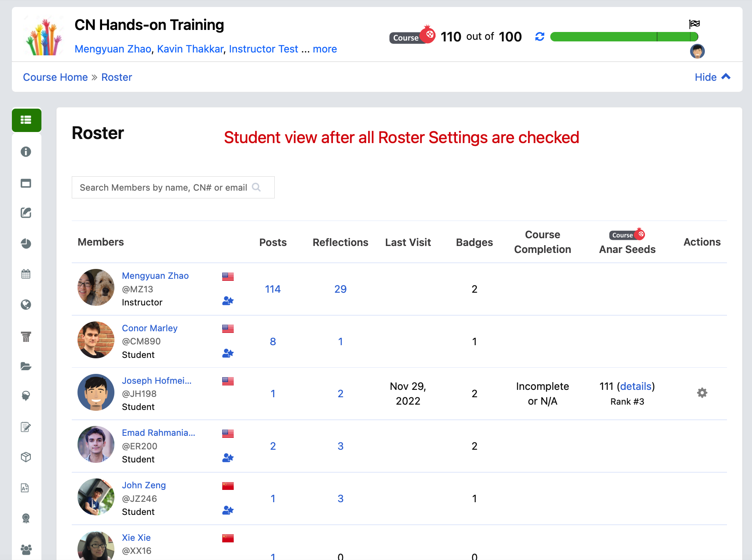Open the A+ gradebook icon in sidebar

tap(26, 488)
